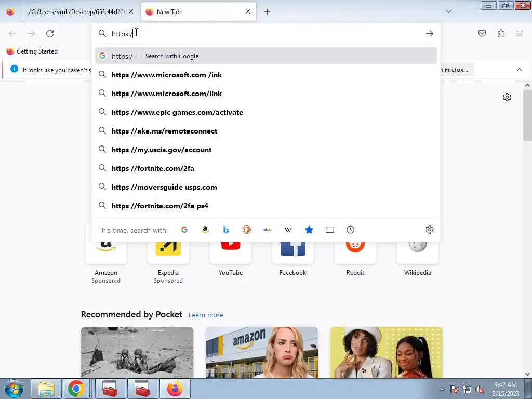The image size is (532, 399).
Task: Go forward to next page
Action: 31,34
